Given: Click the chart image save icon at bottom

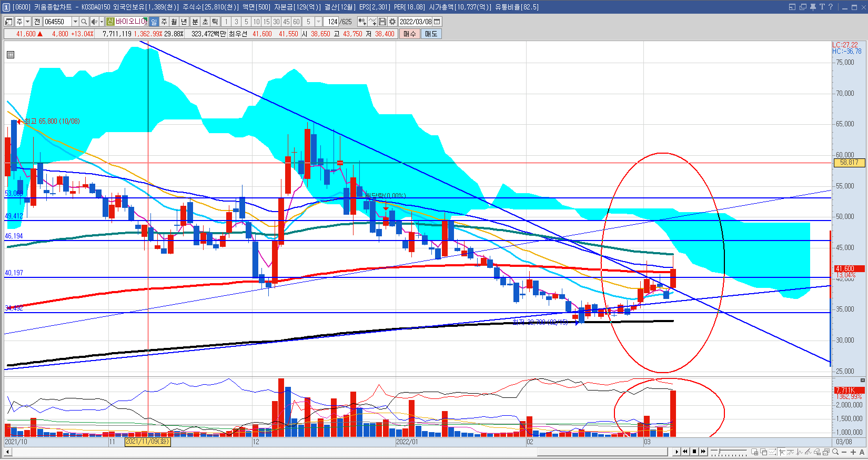Looking at the screenshot, I should click(x=826, y=452).
